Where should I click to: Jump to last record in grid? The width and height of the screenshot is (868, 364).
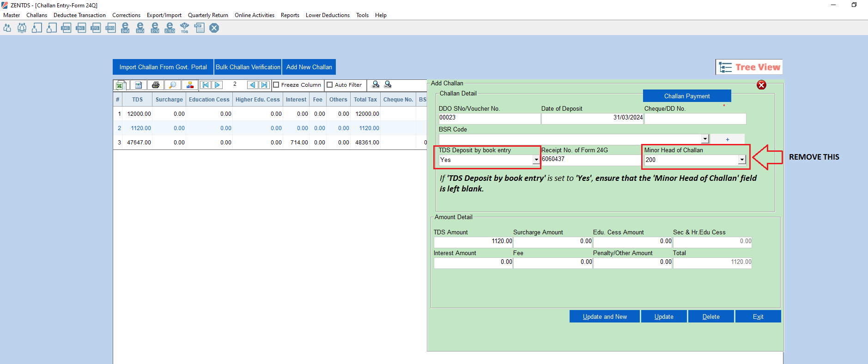[264, 85]
